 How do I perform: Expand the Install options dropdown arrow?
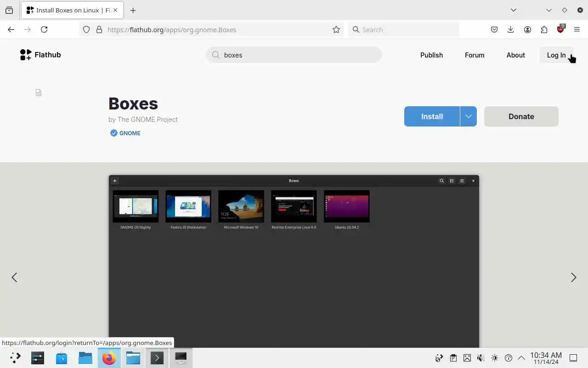[468, 116]
